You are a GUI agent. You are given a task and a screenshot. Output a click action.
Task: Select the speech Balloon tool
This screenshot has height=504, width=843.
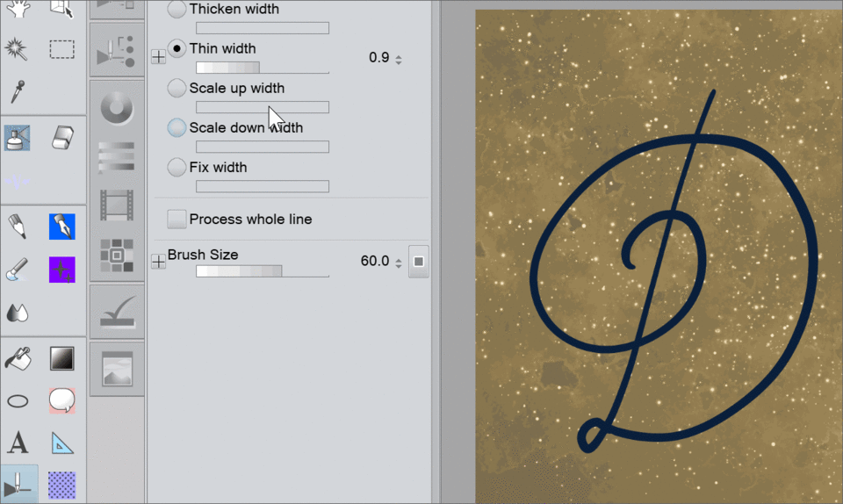(x=61, y=401)
